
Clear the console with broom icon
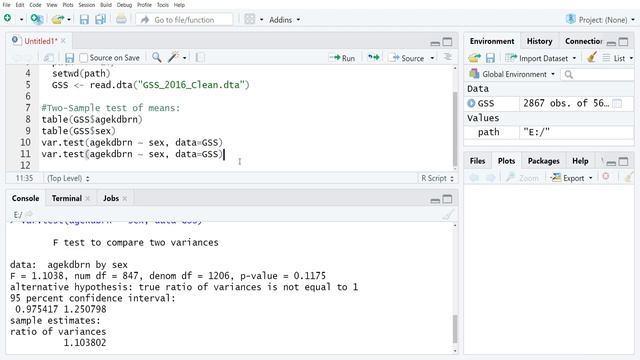448,215
